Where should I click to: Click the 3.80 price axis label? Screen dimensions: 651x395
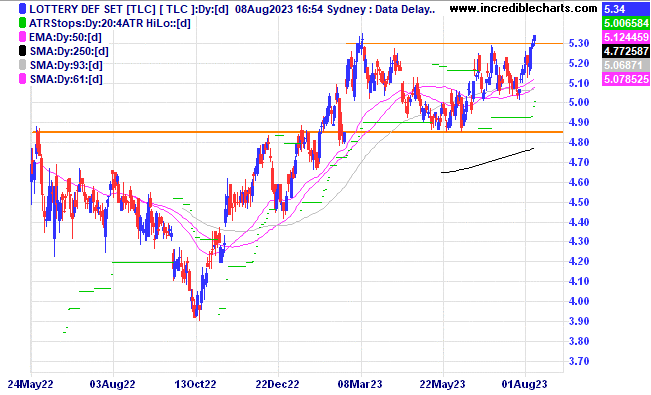pyautogui.click(x=579, y=341)
